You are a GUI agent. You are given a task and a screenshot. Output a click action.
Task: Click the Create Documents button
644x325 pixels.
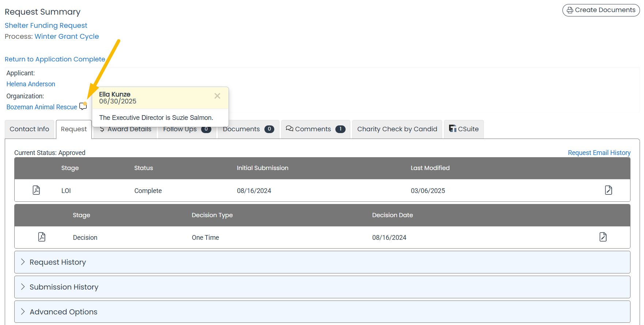(x=601, y=10)
